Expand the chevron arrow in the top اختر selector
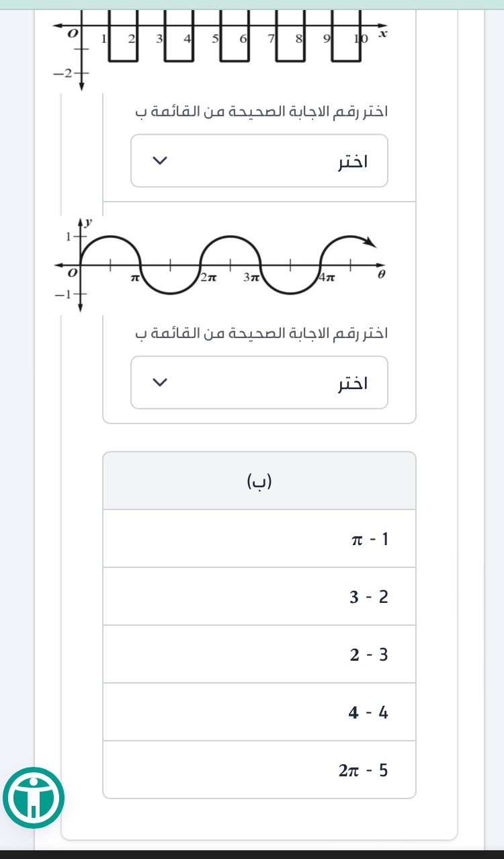The image size is (504, 859). tap(160, 160)
